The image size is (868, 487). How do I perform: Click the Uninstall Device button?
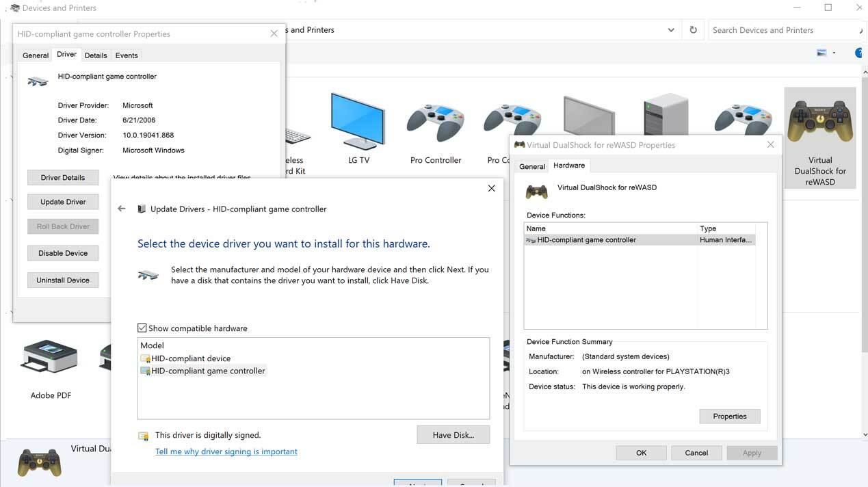(63, 280)
